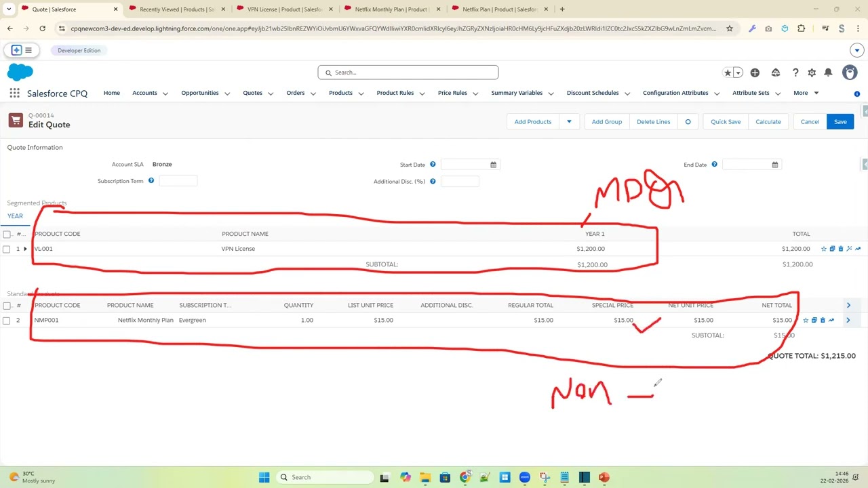Viewport: 868px width, 488px height.
Task: Check the VL-001 line checkbox
Action: [7, 249]
